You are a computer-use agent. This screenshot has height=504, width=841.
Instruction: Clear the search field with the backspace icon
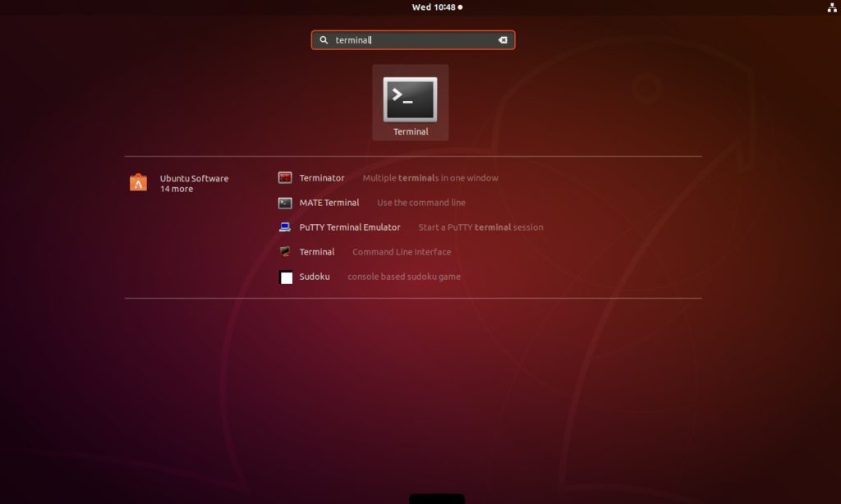502,39
